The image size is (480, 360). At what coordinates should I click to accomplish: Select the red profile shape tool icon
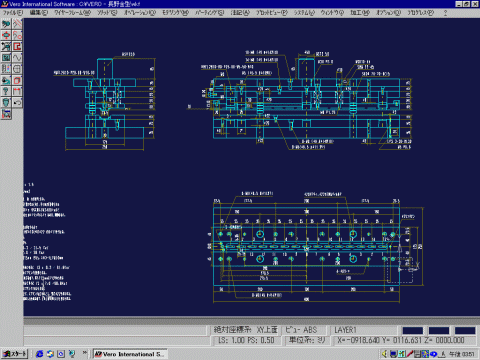(17, 46)
